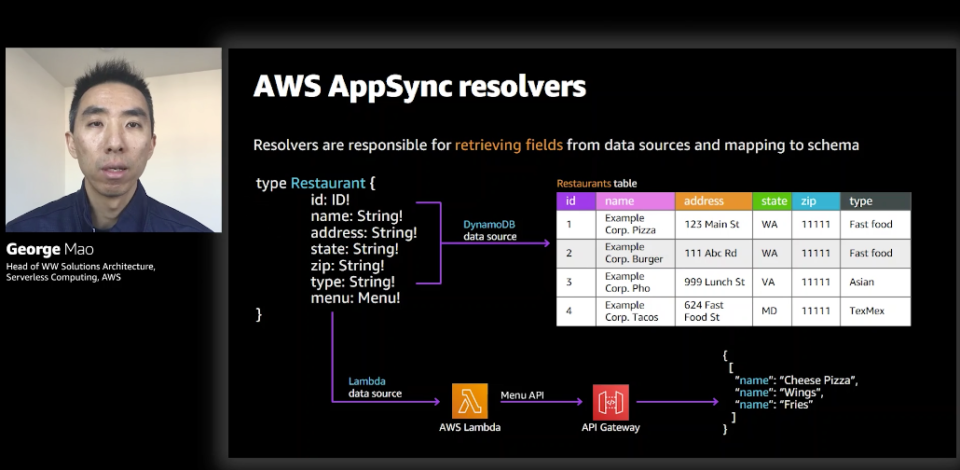Select the 'name: String!' schema field

[x=356, y=216]
